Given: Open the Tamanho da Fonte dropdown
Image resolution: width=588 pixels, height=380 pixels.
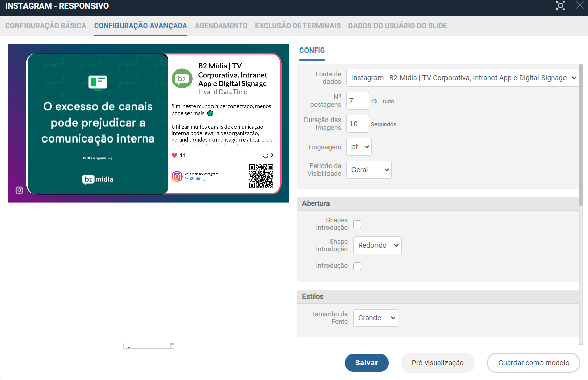Looking at the screenshot, I should 375,318.
